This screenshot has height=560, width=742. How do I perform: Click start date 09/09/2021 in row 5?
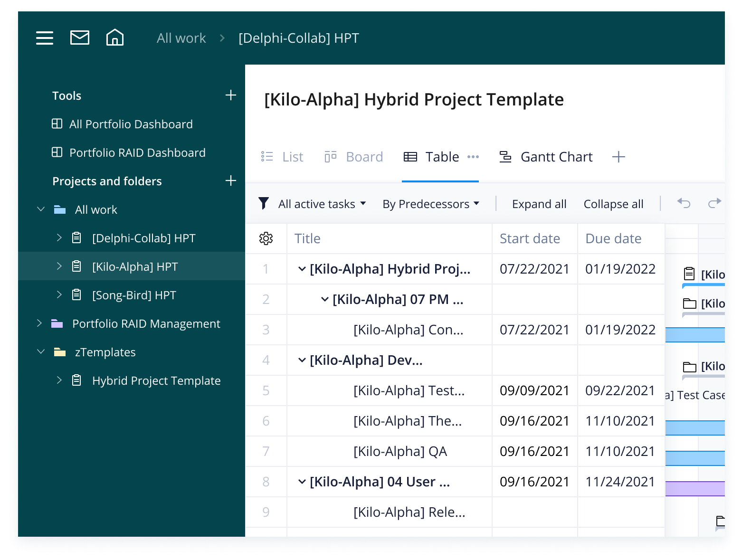534,390
